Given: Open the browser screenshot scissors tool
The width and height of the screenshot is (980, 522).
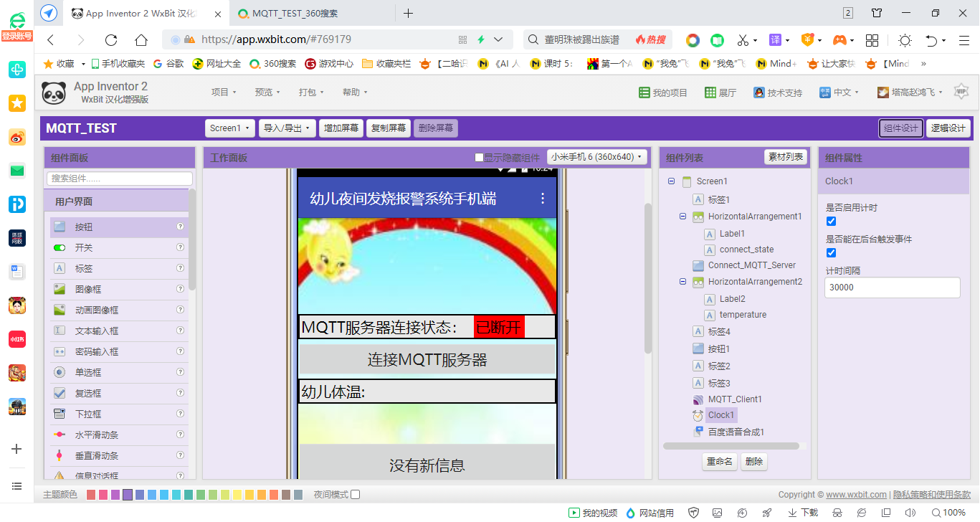Looking at the screenshot, I should point(743,40).
